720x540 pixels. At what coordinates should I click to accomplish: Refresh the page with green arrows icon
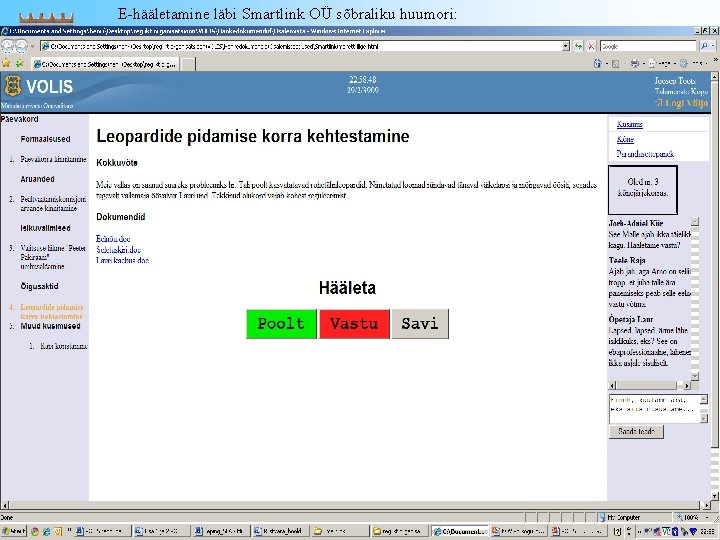(578, 46)
